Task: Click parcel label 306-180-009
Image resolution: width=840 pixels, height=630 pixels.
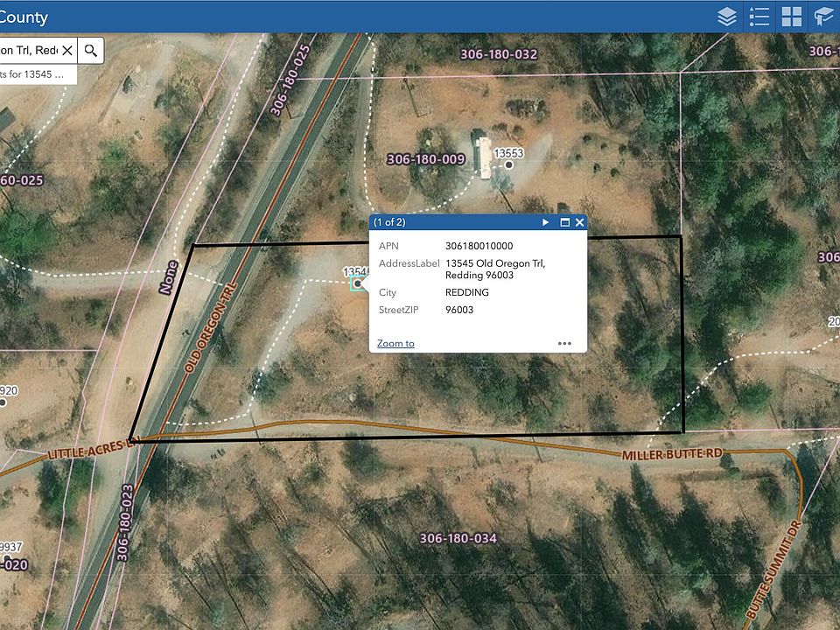Action: (426, 159)
